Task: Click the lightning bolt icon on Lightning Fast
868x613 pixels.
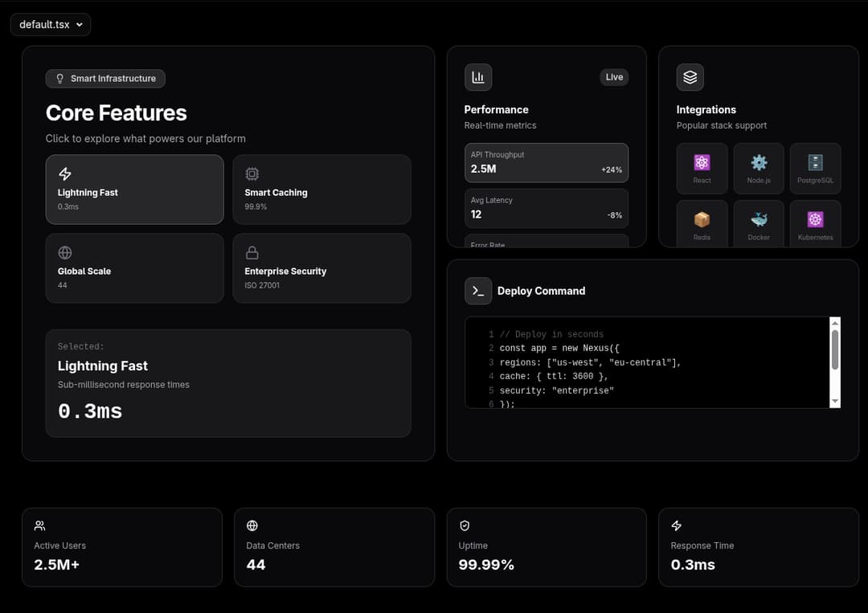Action: click(x=65, y=174)
